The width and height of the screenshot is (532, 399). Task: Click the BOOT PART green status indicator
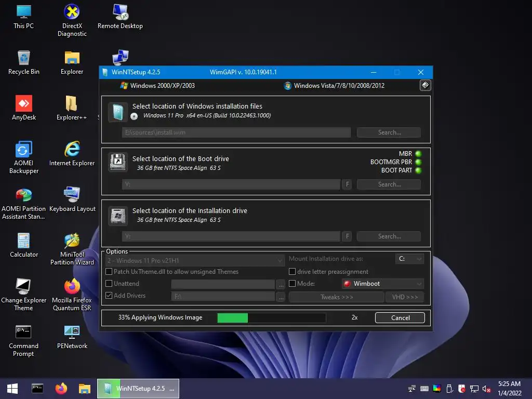click(418, 170)
